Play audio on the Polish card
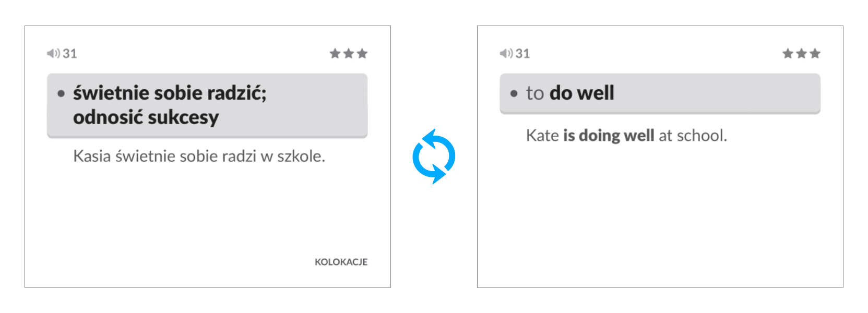The height and width of the screenshot is (313, 868). click(x=53, y=53)
